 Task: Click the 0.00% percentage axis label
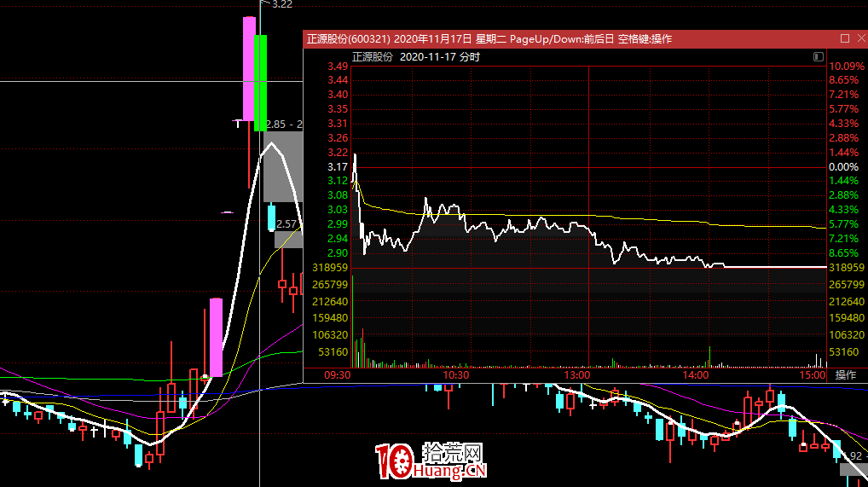843,167
